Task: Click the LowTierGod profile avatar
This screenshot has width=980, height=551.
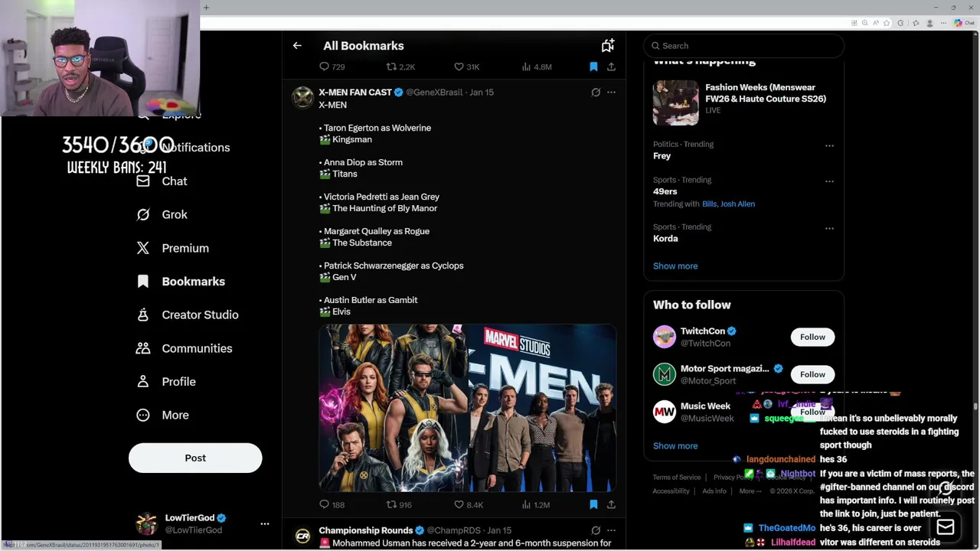Action: (x=146, y=524)
